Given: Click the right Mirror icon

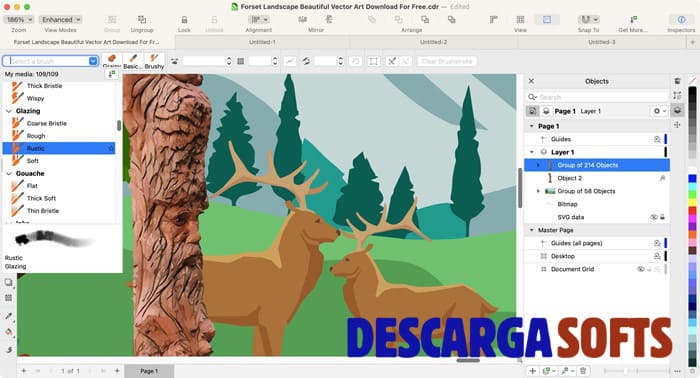Looking at the screenshot, I should [x=329, y=19].
